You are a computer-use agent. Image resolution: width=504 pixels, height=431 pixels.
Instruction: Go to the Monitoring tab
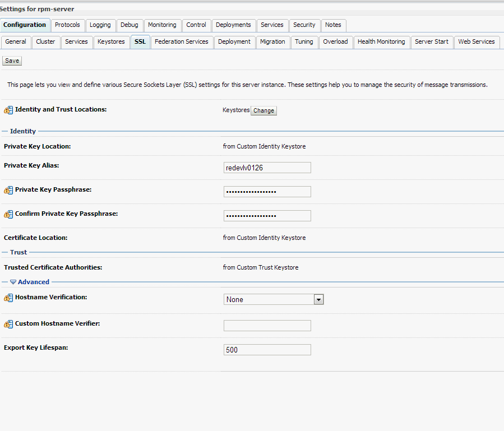pyautogui.click(x=163, y=25)
